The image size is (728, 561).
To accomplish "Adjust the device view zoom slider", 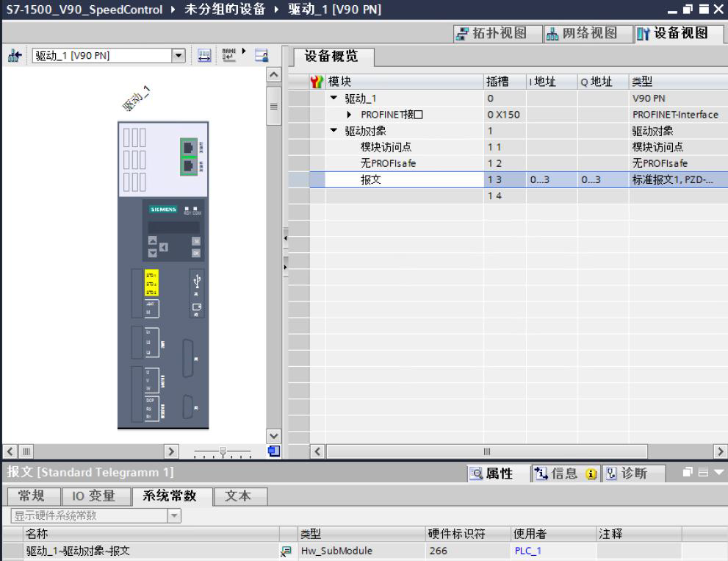I will (223, 451).
